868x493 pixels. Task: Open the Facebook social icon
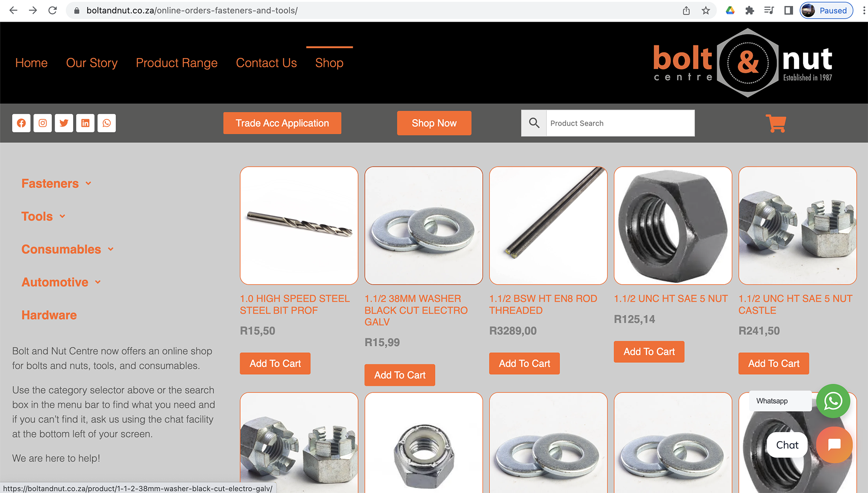pos(21,123)
